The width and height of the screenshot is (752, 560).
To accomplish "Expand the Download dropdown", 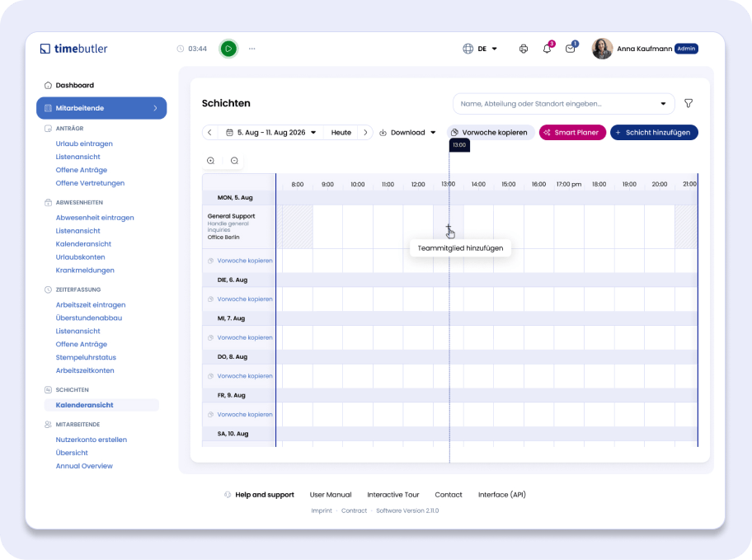I will pos(408,133).
